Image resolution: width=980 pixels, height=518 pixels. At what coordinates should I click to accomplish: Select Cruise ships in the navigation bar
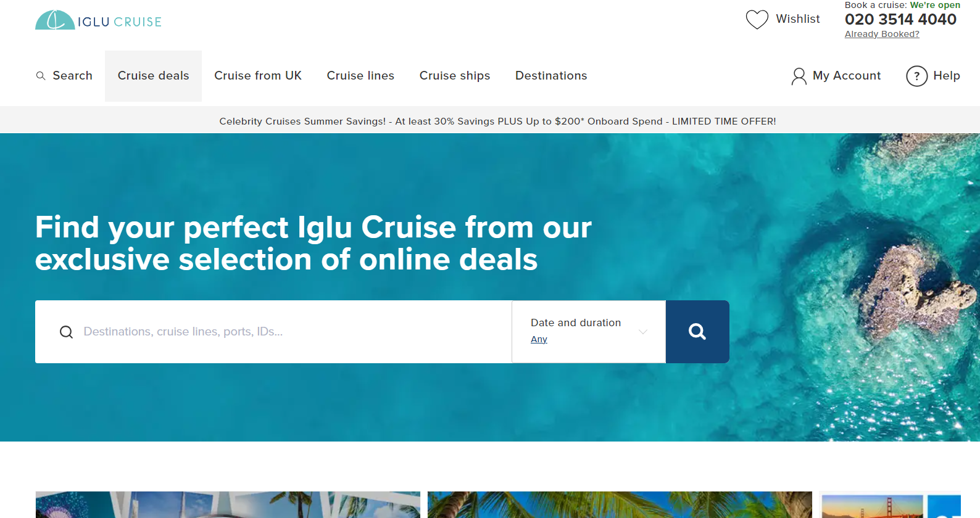pos(455,76)
